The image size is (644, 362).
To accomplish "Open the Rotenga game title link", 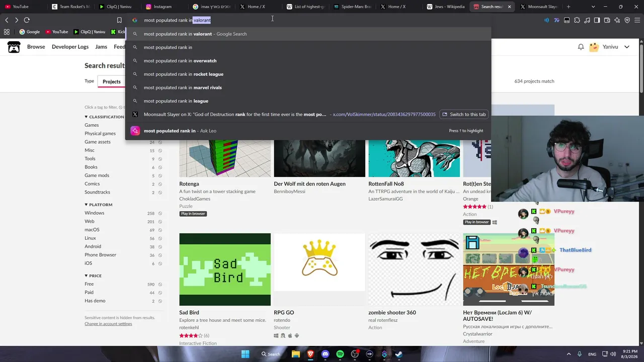I will point(189,184).
